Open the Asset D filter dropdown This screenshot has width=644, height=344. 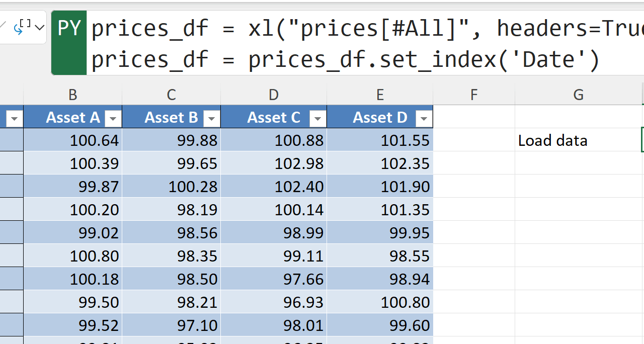(x=424, y=119)
